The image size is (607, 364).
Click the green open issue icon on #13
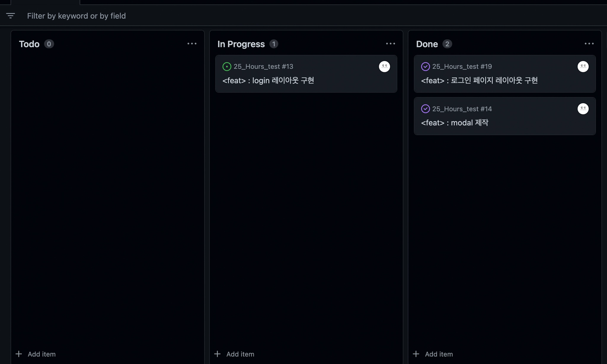click(227, 66)
